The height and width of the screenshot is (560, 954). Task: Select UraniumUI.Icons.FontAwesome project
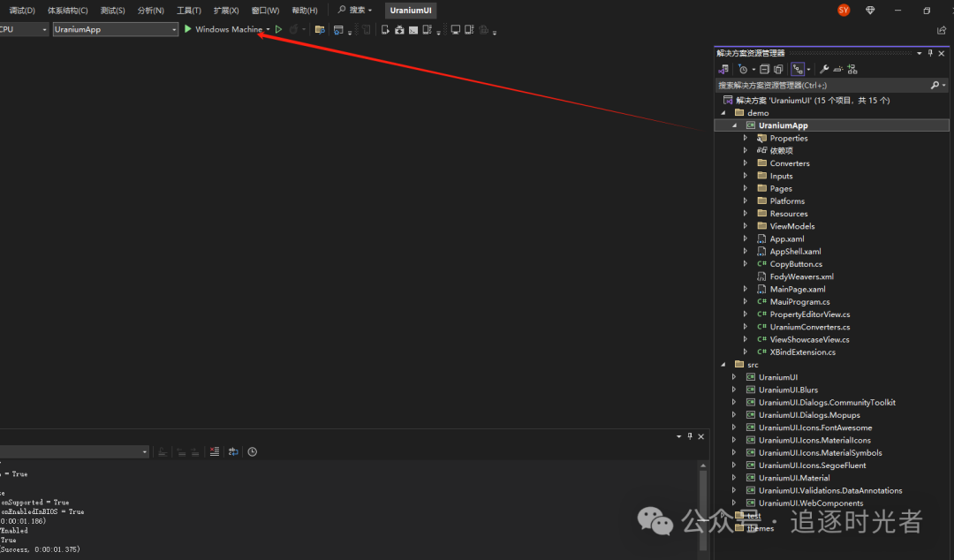tap(815, 428)
